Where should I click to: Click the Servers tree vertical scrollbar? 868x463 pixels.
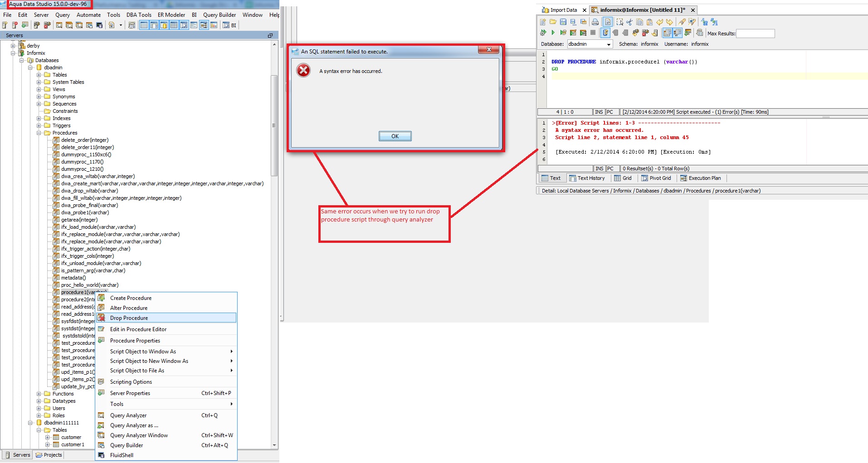274,125
